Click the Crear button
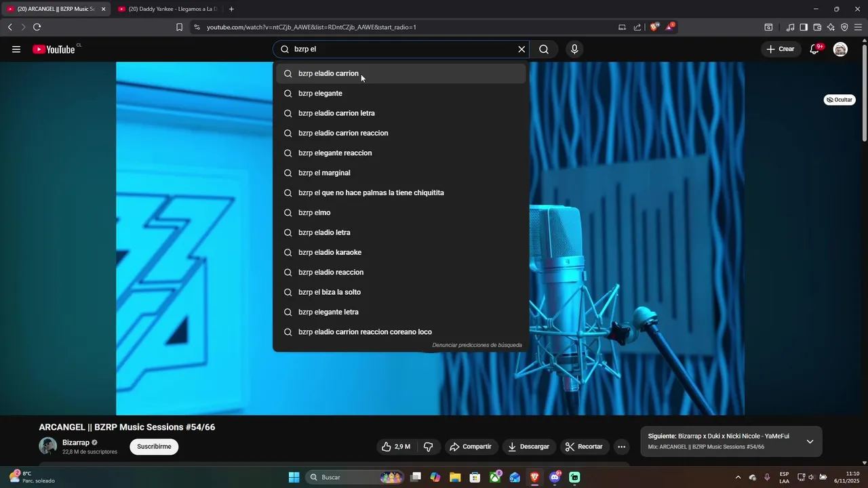The image size is (868, 488). coord(781,49)
